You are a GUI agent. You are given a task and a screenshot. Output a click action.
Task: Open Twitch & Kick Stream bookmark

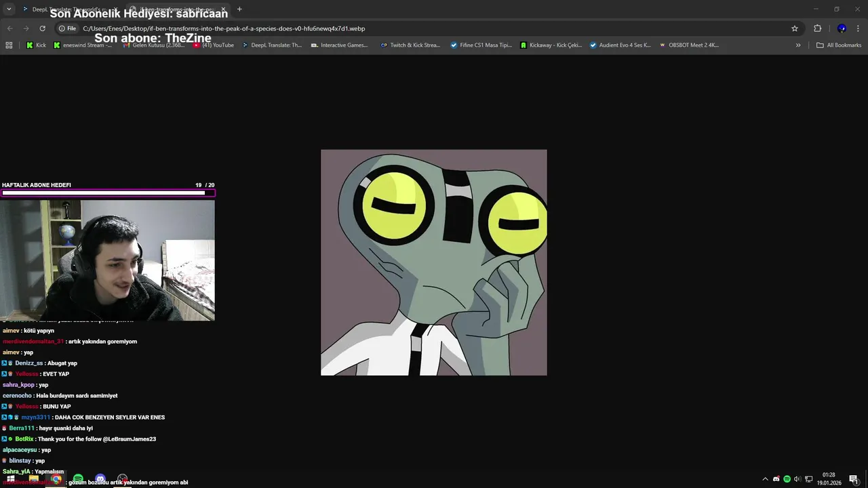pos(411,45)
